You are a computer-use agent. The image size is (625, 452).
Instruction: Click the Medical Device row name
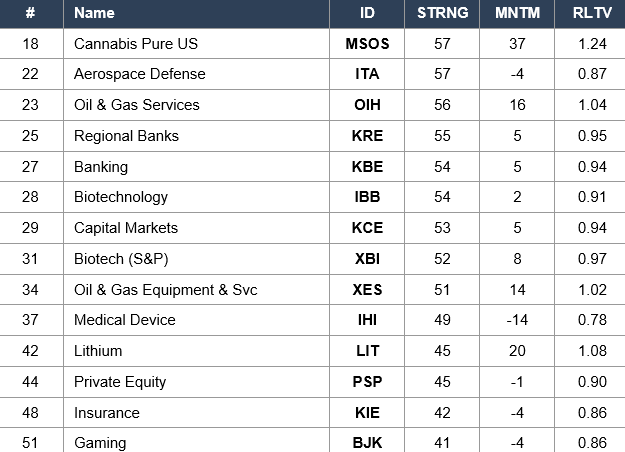click(125, 320)
